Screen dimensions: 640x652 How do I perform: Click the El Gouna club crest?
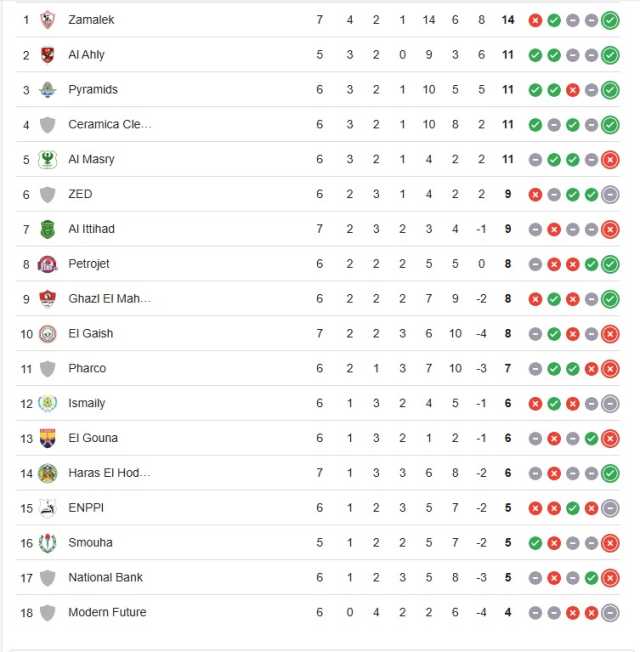[x=47, y=438]
